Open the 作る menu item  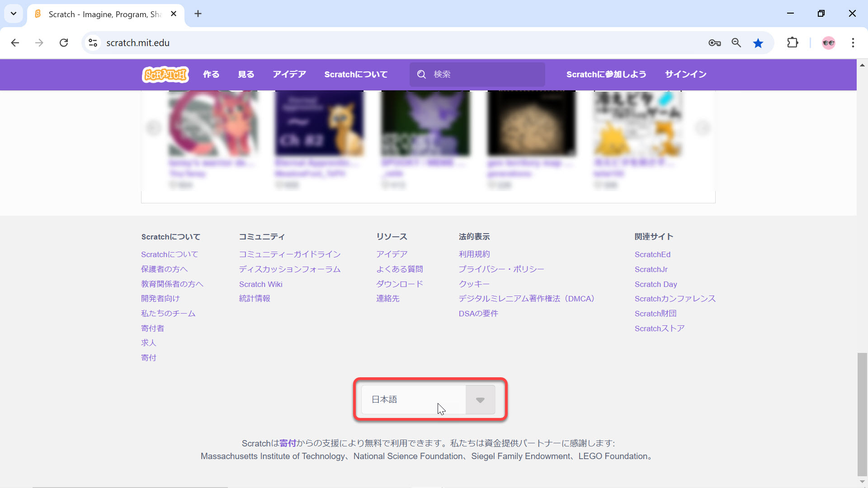[211, 75]
